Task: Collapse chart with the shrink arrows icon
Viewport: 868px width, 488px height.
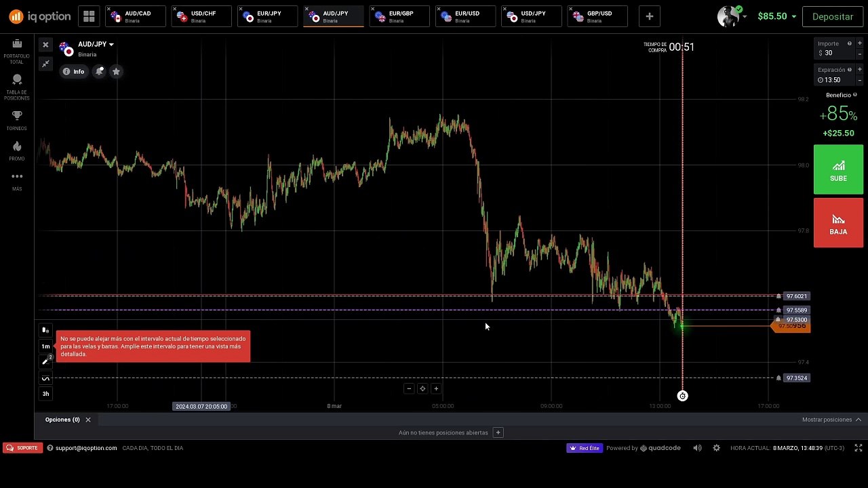Action: (45, 64)
